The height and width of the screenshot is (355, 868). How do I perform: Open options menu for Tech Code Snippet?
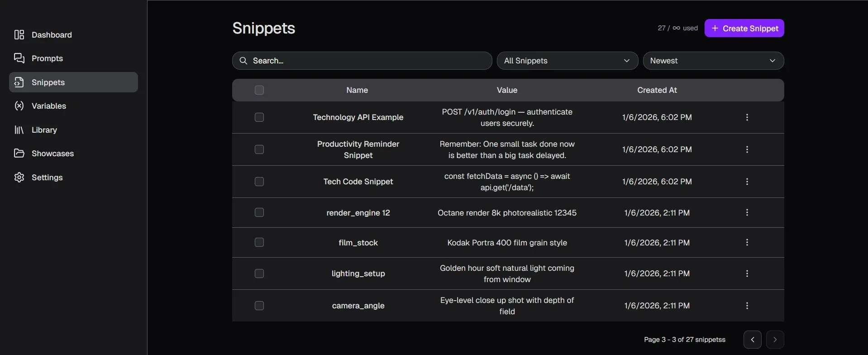(x=747, y=182)
